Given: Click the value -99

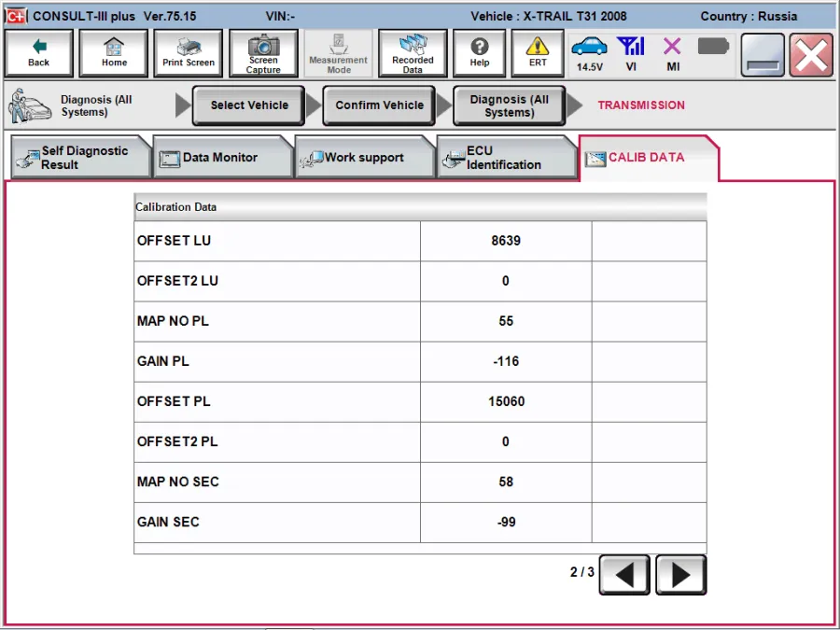Looking at the screenshot, I should coord(506,522).
